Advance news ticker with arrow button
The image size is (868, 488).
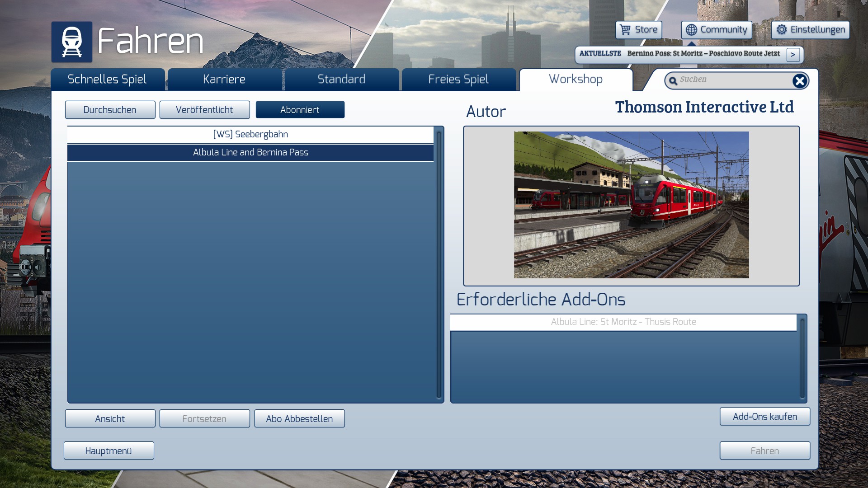(x=793, y=55)
